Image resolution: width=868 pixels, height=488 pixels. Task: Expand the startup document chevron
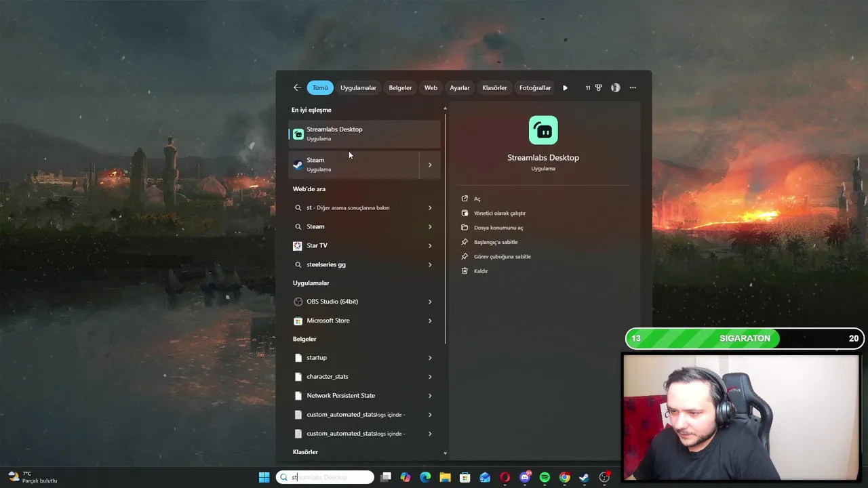point(430,357)
